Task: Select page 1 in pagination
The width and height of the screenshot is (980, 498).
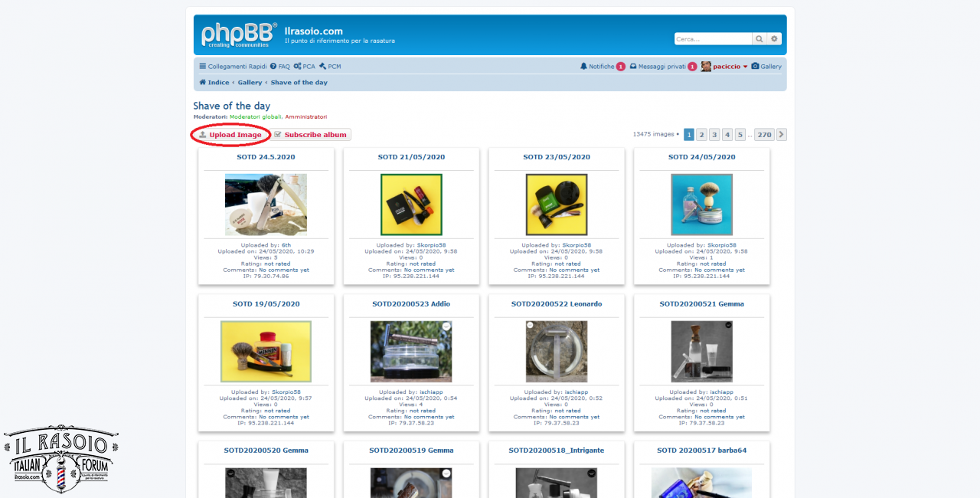Action: pyautogui.click(x=689, y=135)
